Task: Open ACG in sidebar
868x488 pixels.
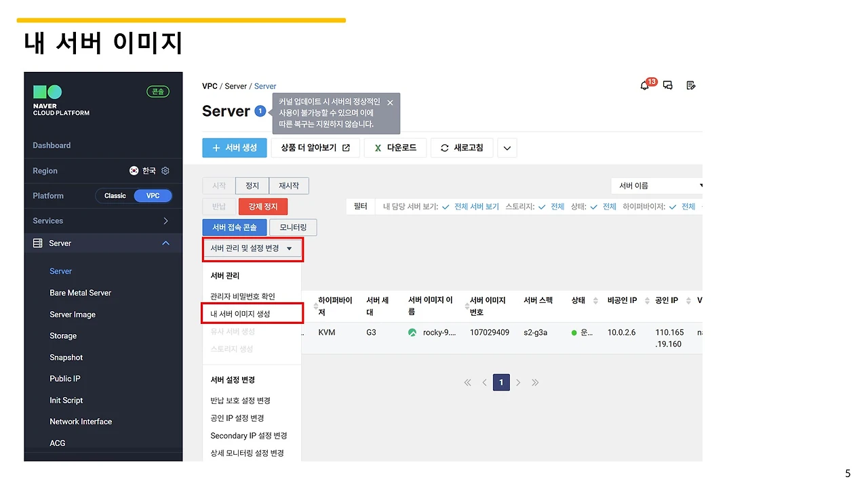Action: (58, 443)
